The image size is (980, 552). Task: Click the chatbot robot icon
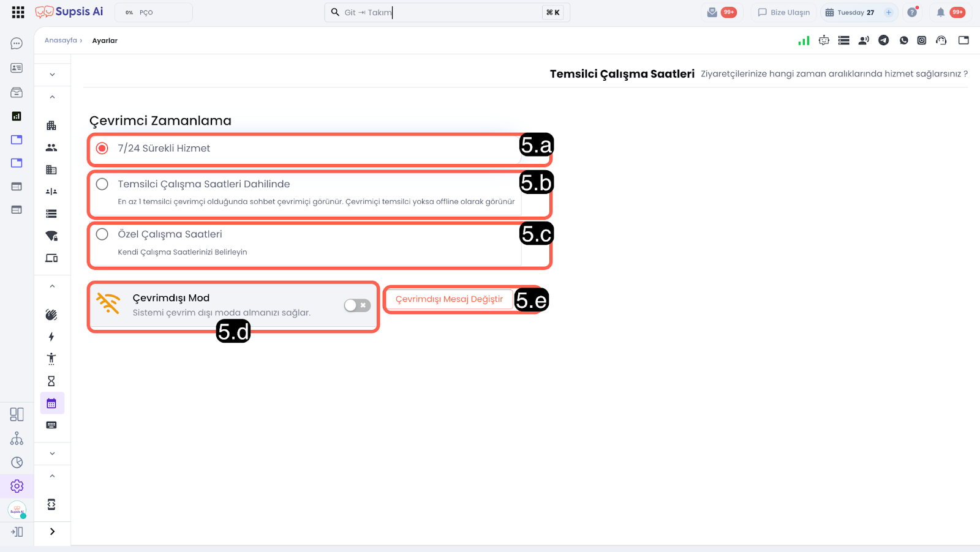[824, 40]
